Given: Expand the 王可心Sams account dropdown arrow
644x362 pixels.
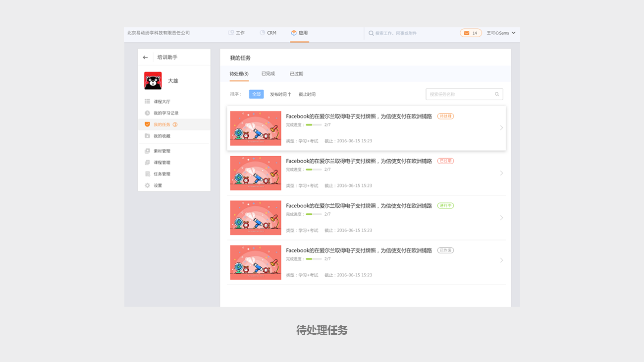Looking at the screenshot, I should (x=513, y=33).
